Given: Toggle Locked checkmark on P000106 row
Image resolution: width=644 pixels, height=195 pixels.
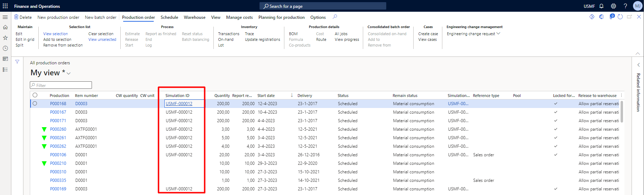Looking at the screenshot, I should pos(556,155).
